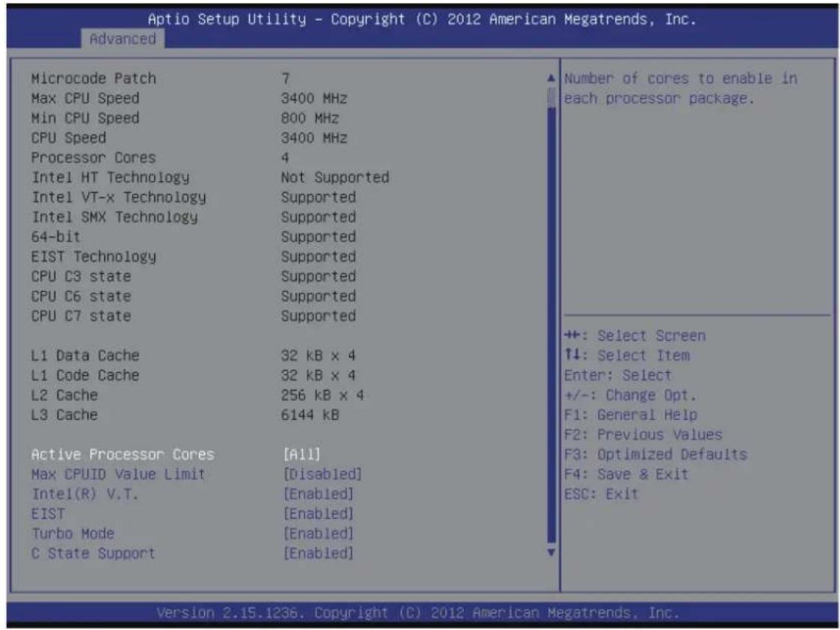Toggle the Turbo Mode [Enabled] value
Screen dimensions: 840x630
point(318,533)
